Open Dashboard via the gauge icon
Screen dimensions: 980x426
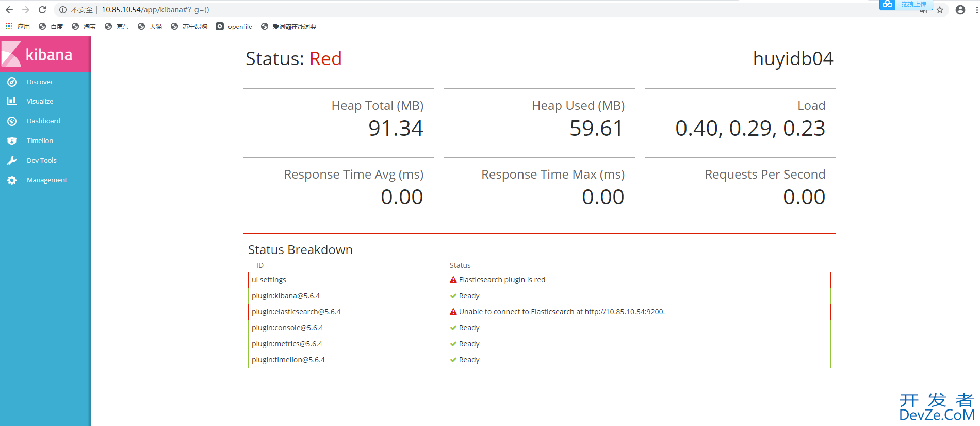pyautogui.click(x=12, y=121)
